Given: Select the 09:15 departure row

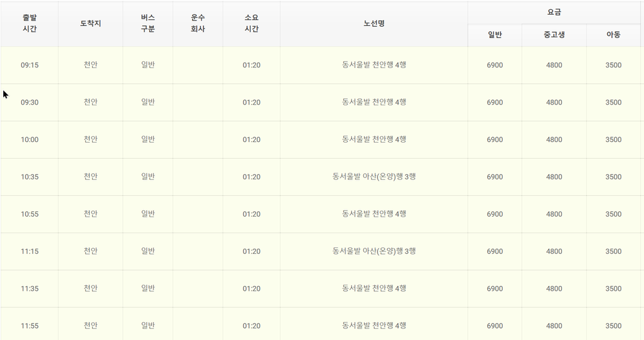Looking at the screenshot, I should point(321,65).
